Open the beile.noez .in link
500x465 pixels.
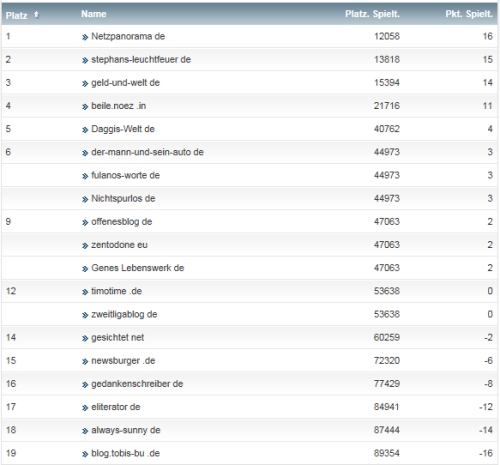point(119,106)
